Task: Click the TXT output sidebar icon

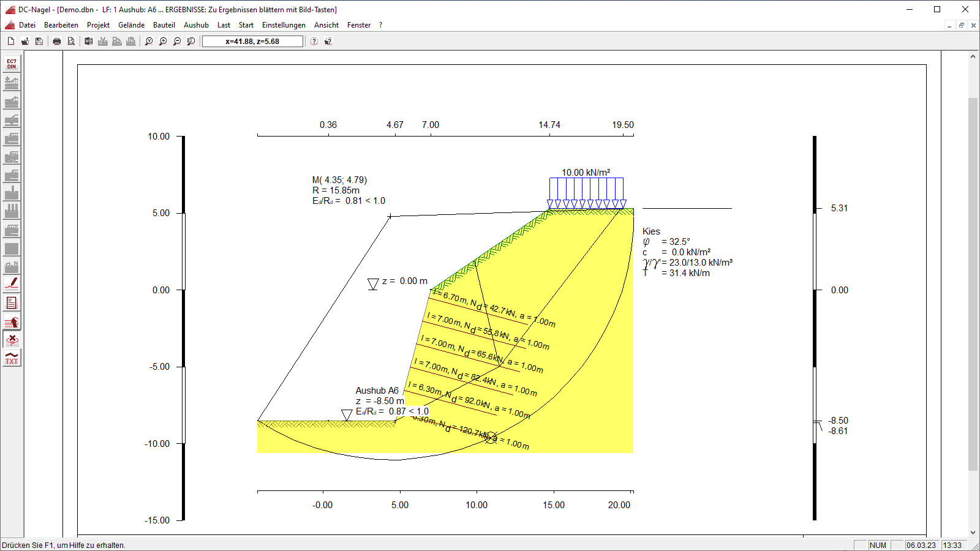Action: pos(12,358)
